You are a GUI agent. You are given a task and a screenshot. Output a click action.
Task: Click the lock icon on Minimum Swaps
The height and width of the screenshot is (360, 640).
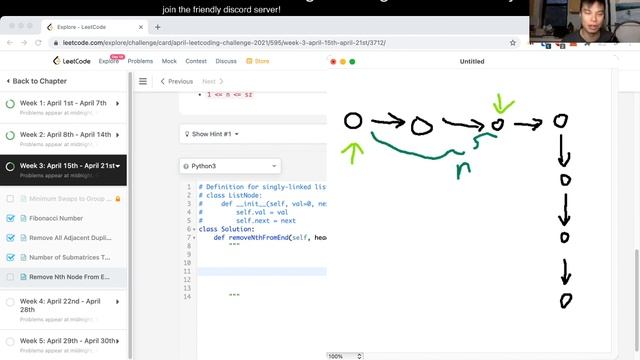(x=118, y=199)
